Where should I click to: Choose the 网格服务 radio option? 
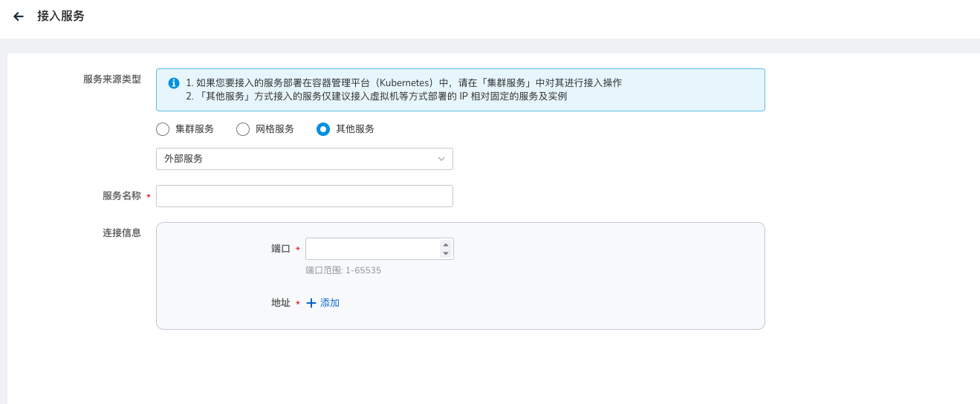tap(243, 129)
